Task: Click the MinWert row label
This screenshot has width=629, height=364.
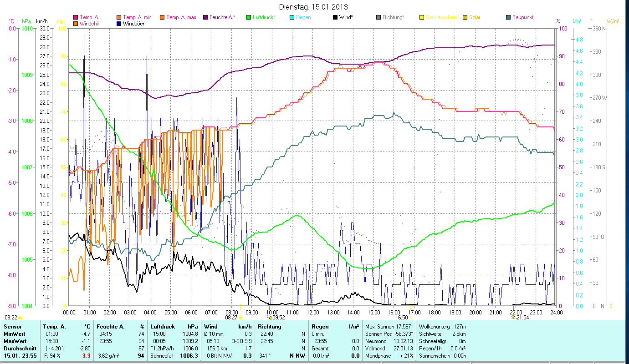Action: click(15, 334)
